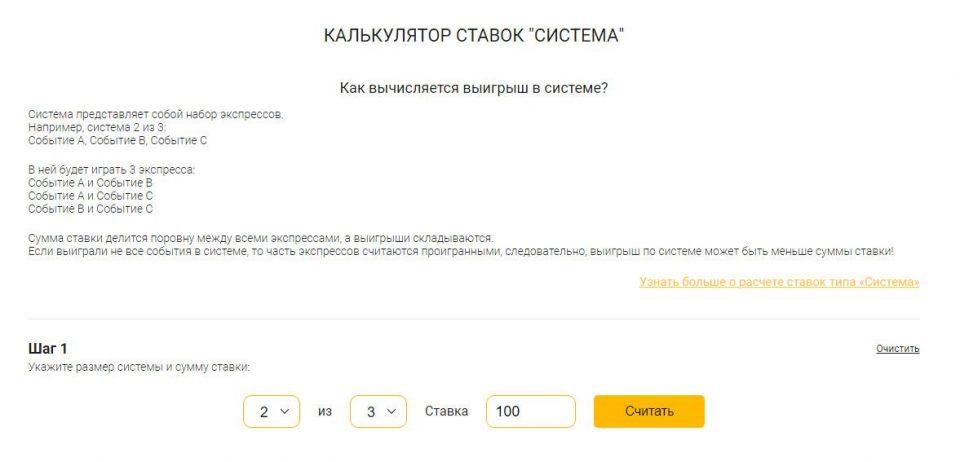Click the line Событие В и Событие С
The image size is (960, 462).
pos(90,209)
